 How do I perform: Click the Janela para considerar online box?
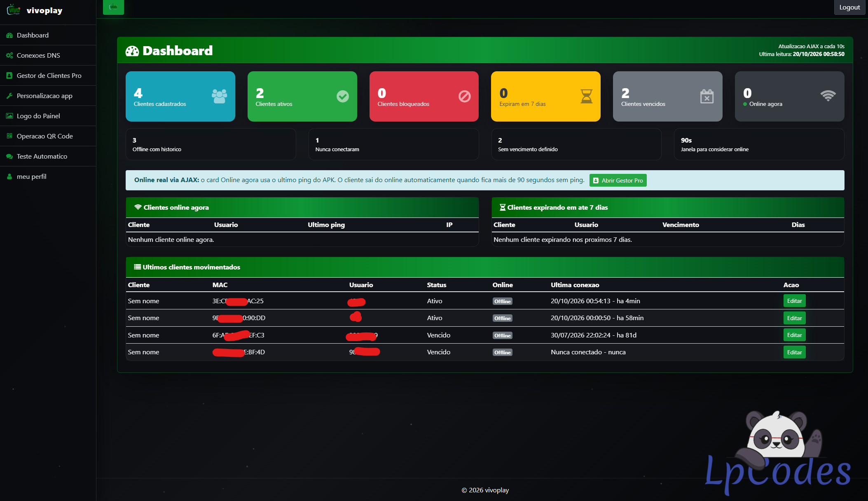(759, 144)
